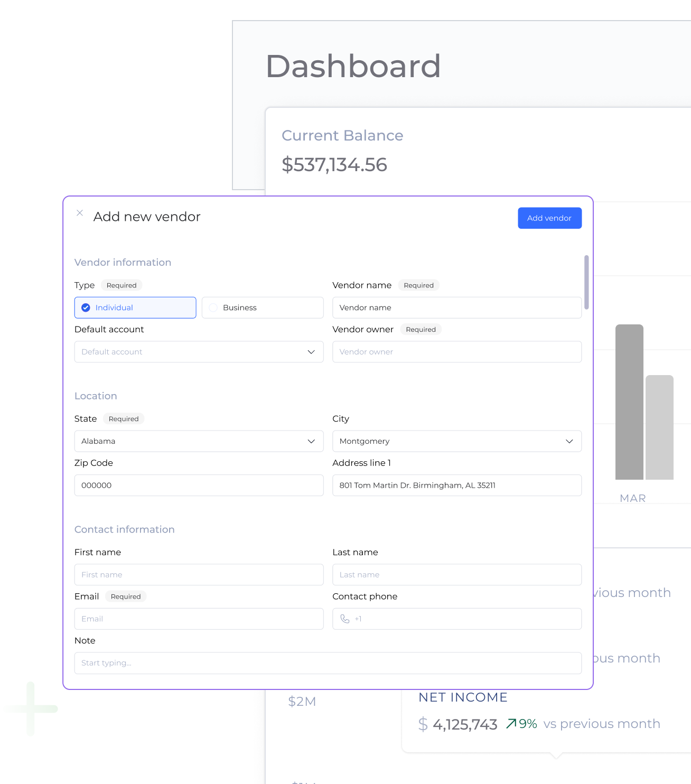Click the empty Business radio circle
This screenshot has height=784, width=691.
point(213,307)
